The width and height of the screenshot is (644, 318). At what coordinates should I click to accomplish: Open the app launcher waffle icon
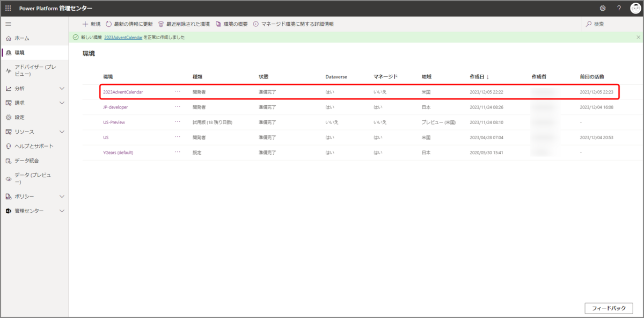(8, 9)
